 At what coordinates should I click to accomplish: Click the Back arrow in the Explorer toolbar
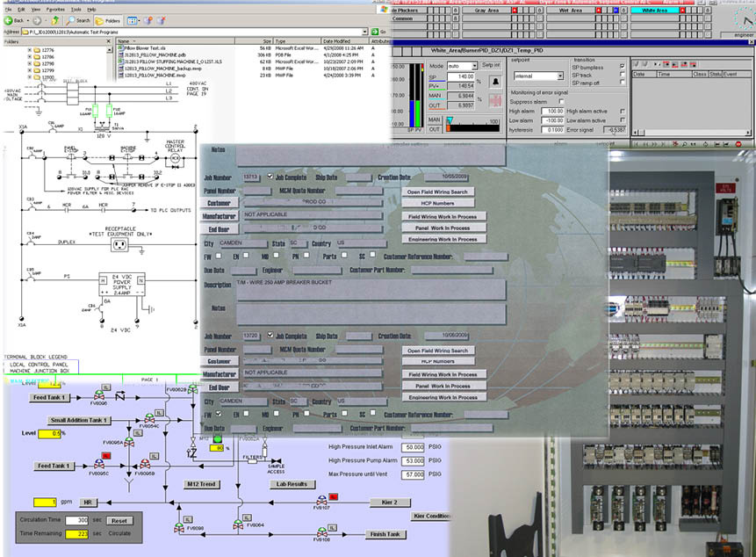click(x=8, y=20)
